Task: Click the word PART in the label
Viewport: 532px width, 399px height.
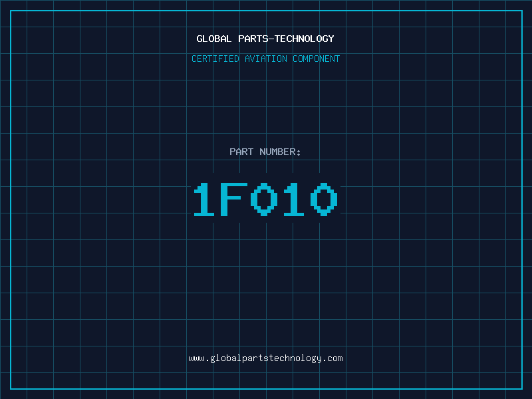Action: 241,152
